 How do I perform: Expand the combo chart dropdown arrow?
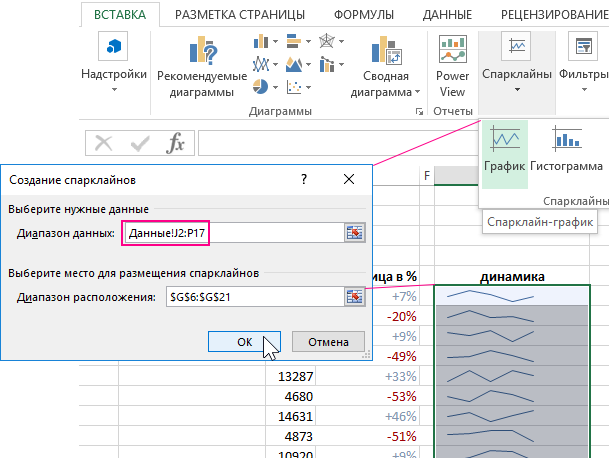pos(341,64)
